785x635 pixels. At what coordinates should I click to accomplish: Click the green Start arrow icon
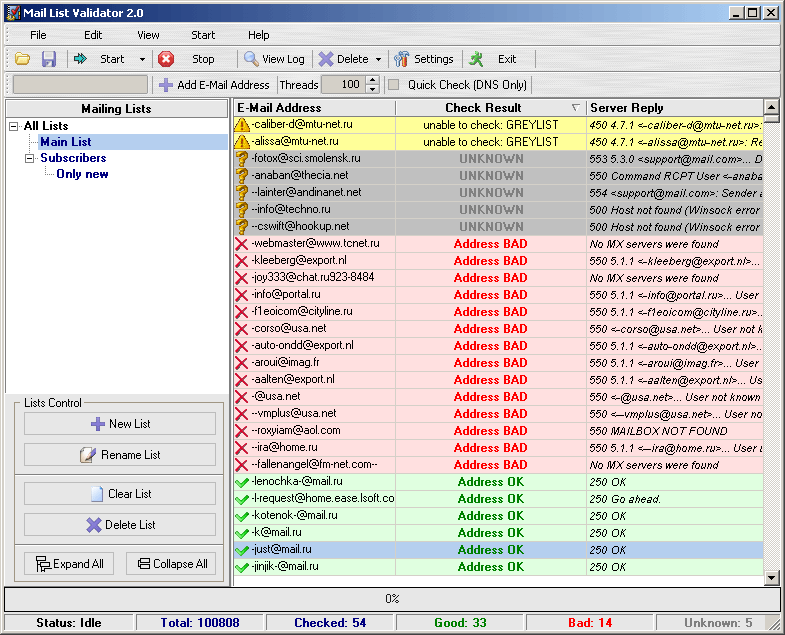[80, 59]
